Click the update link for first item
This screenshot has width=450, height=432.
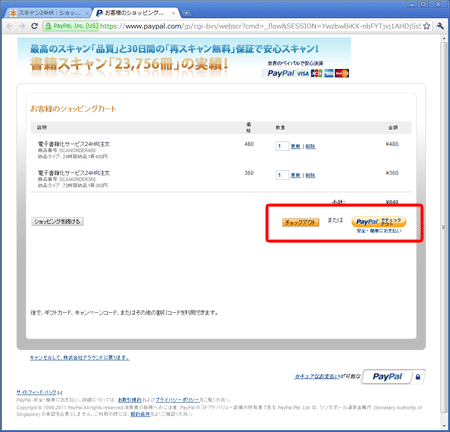[x=296, y=146]
